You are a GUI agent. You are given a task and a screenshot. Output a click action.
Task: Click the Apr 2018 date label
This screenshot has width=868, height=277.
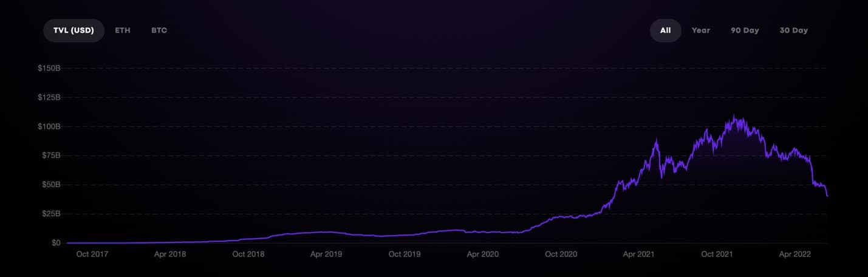point(169,254)
